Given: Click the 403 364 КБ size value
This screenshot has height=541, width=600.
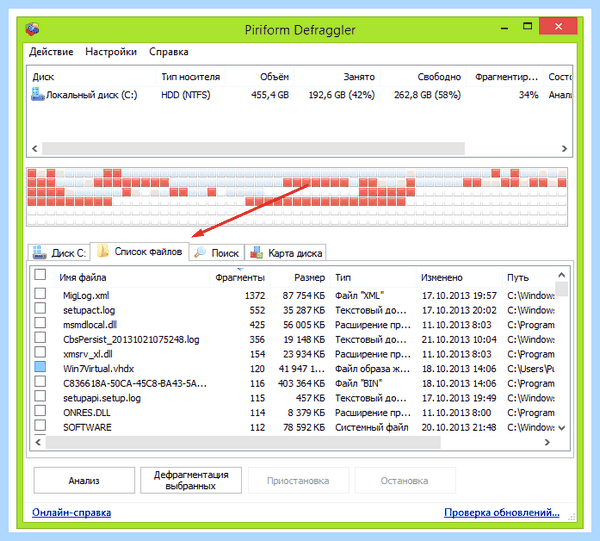Looking at the screenshot, I should 301,383.
